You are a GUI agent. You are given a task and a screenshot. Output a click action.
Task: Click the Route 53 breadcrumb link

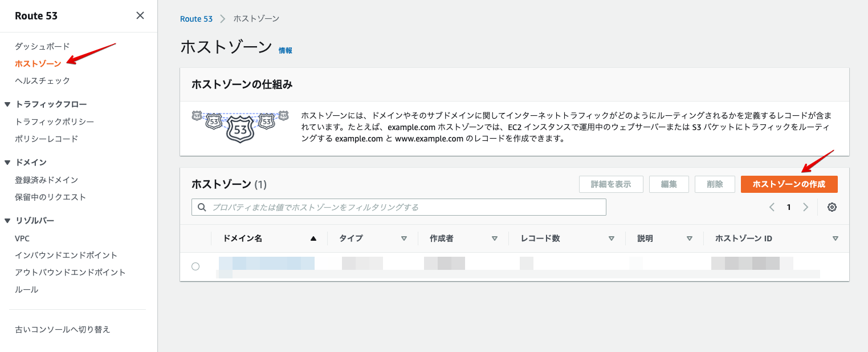(x=196, y=18)
